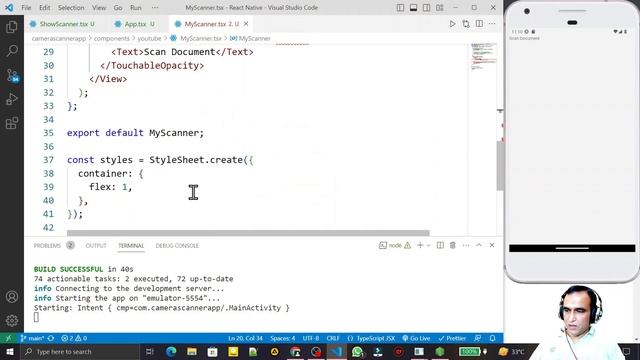Open the View menu
The height and width of the screenshot is (360, 640).
point(99,8)
